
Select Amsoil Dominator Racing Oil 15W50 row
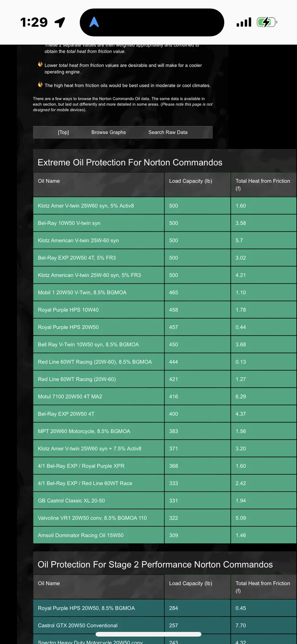click(x=81, y=535)
